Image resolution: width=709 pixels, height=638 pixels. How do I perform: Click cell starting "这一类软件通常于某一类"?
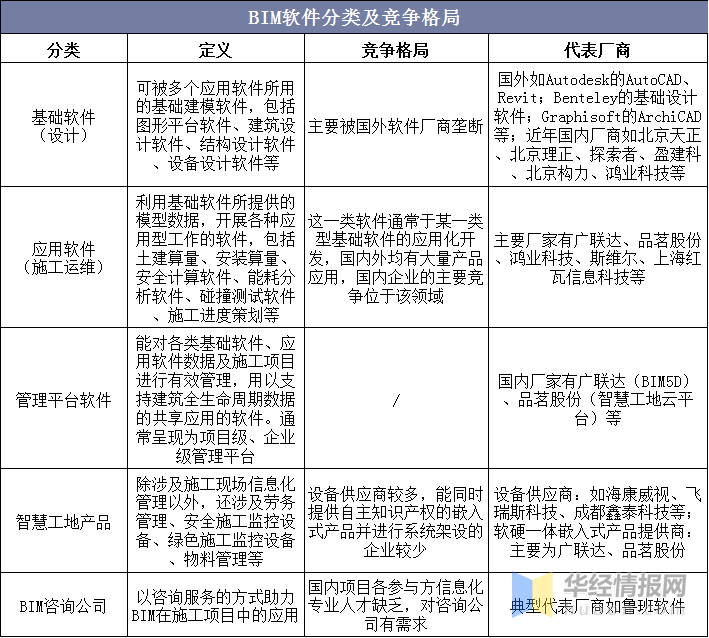click(396, 258)
